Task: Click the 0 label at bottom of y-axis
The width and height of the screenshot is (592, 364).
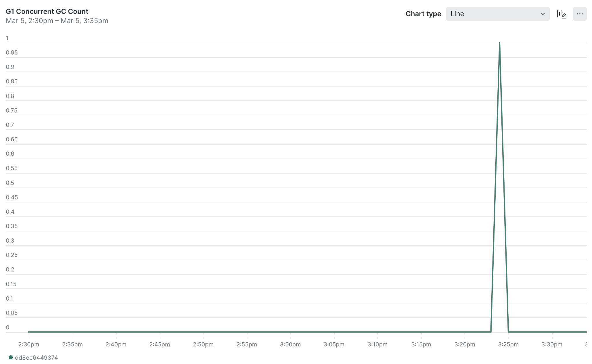Action: point(7,327)
